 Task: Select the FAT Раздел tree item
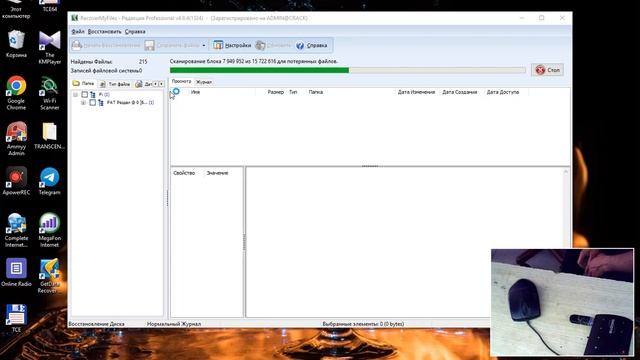click(130, 102)
